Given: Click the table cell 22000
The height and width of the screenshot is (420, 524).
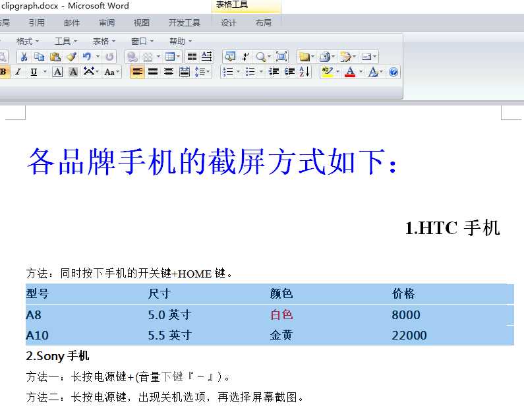Looking at the screenshot, I should (409, 335).
